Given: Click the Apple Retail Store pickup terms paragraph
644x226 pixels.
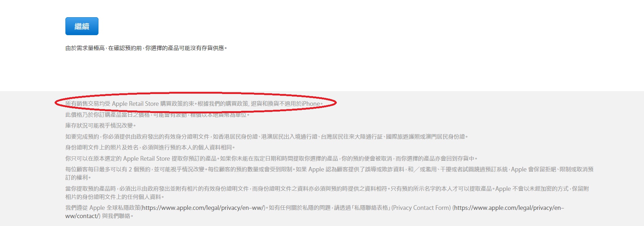Looking at the screenshot, I should click(271, 159).
